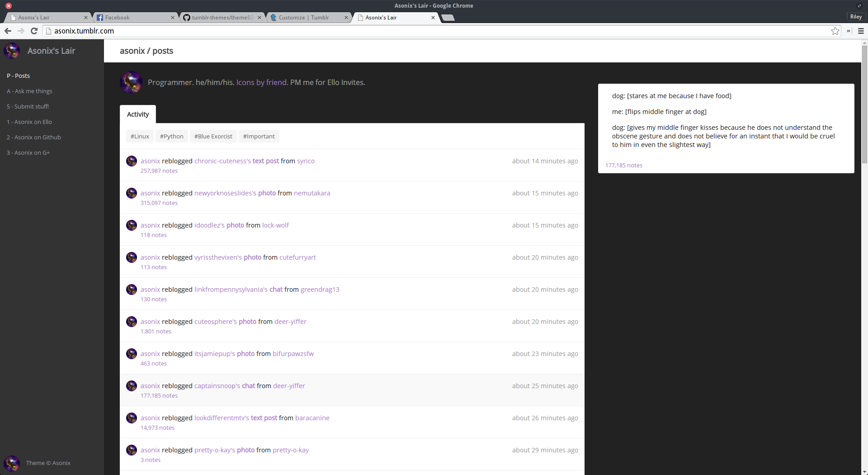Bookmark this page with the star icon
Screen dimensions: 868x475
coord(835,31)
